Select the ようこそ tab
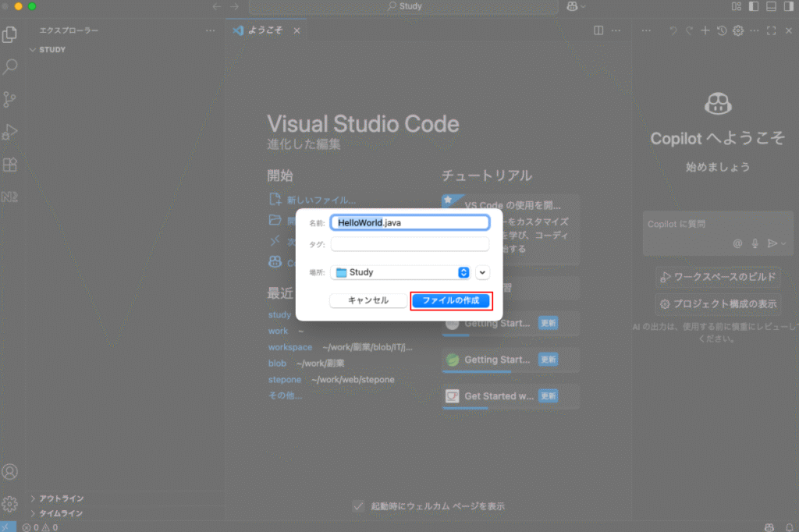The width and height of the screenshot is (799, 532). pos(265,30)
